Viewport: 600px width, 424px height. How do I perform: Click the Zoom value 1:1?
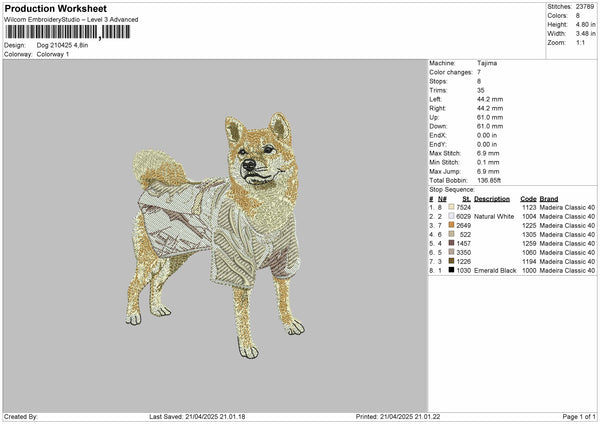pos(580,42)
